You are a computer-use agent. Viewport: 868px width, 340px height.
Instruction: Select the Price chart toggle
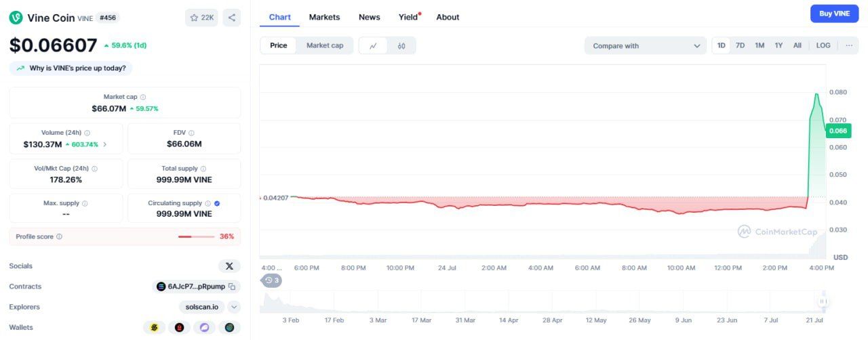pos(279,45)
